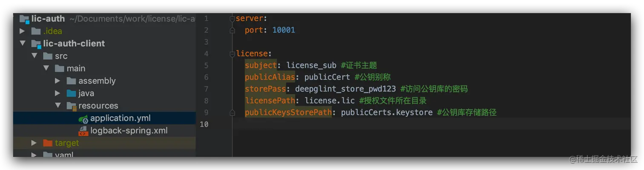Click the port value 10001
Screen dimensions: 644x170
coord(284,30)
